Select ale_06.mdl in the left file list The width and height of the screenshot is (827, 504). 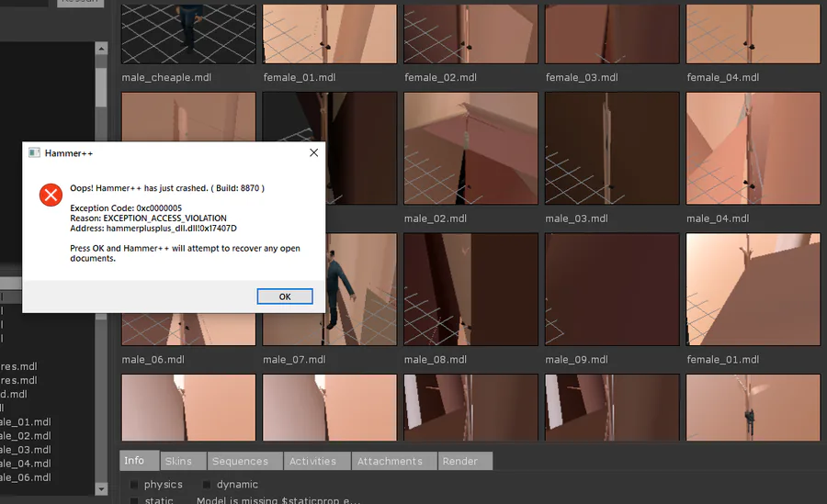[26, 477]
